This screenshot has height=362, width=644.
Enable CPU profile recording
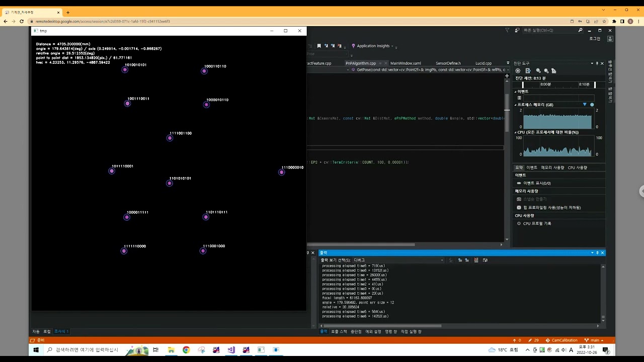tap(537, 223)
